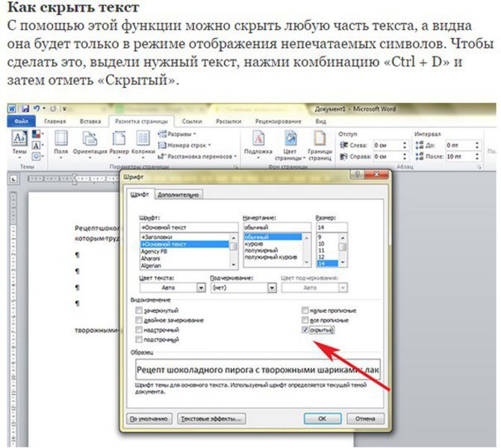
Task: Expand the Цвет текста color dropdown
Action: pyautogui.click(x=200, y=287)
